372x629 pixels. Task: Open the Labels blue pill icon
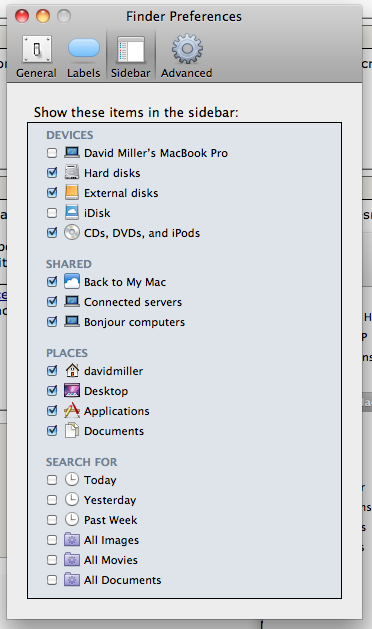pyautogui.click(x=83, y=48)
